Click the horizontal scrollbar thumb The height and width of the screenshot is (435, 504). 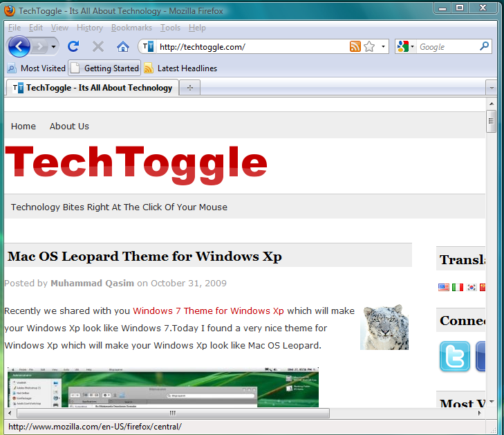[173, 413]
